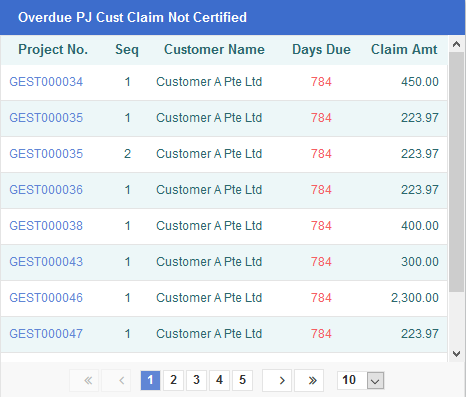
Task: Click claim amount 450.00
Action: tap(420, 82)
